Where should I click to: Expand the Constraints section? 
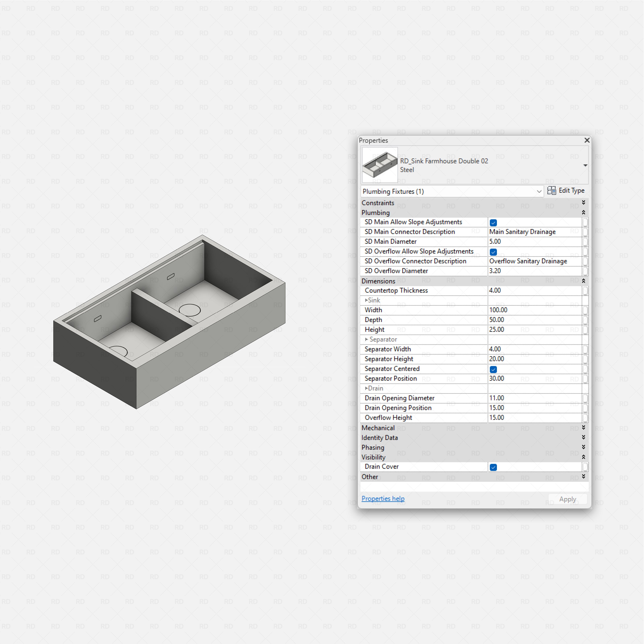click(x=584, y=202)
